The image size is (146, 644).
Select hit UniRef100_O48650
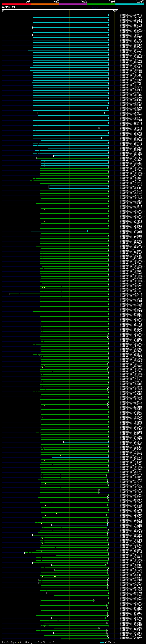point(131,53)
